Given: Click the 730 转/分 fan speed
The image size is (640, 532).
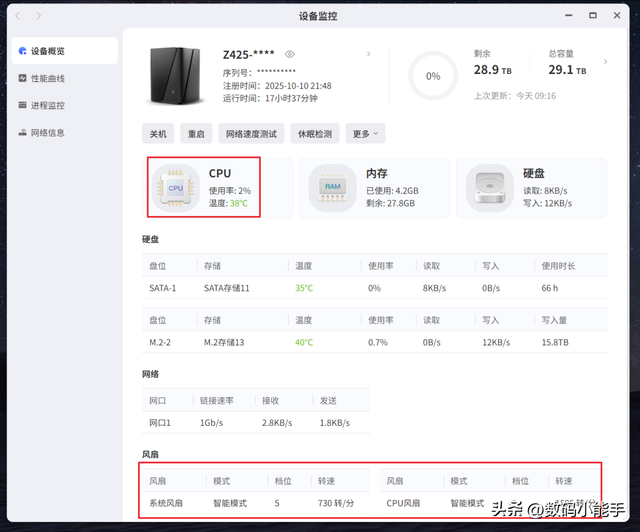Looking at the screenshot, I should click(336, 503).
